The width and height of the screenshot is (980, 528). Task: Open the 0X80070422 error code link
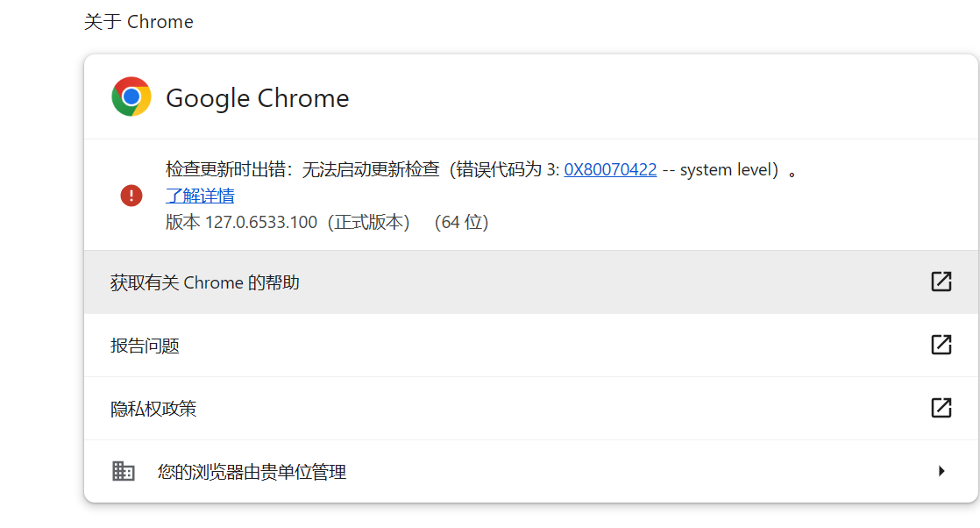click(610, 170)
